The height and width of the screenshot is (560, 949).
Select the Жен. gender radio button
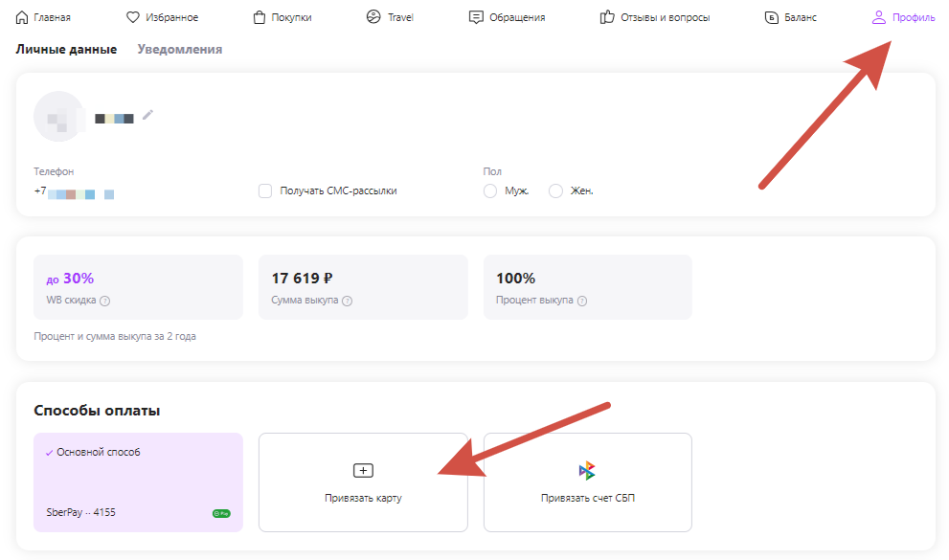coord(555,190)
